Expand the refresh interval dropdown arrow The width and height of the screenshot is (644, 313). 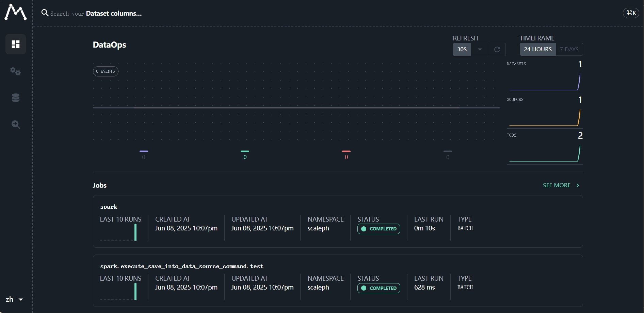click(x=480, y=49)
